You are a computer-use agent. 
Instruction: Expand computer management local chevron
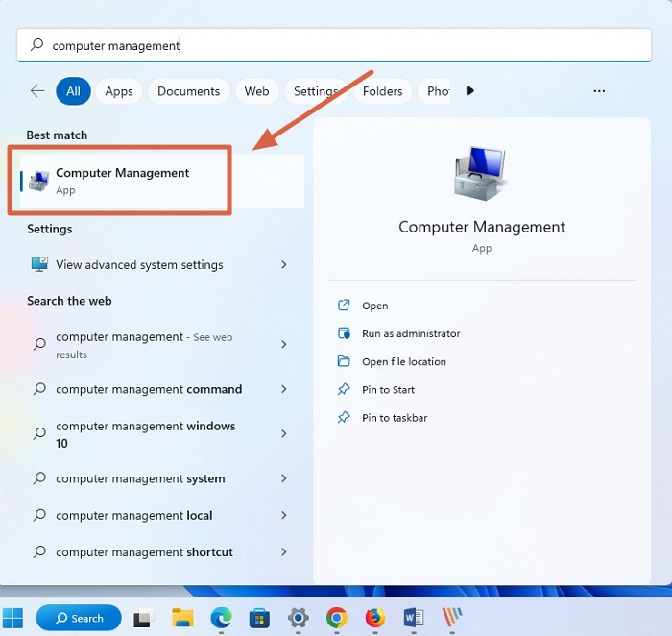pos(284,515)
